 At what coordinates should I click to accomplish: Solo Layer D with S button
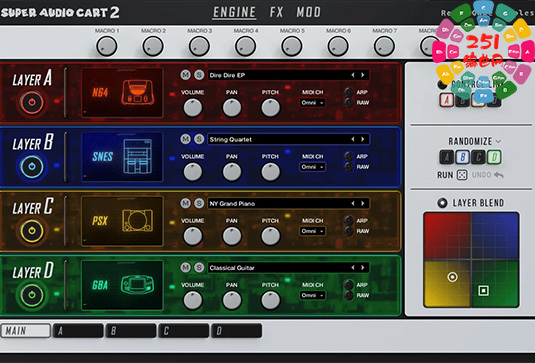click(199, 267)
